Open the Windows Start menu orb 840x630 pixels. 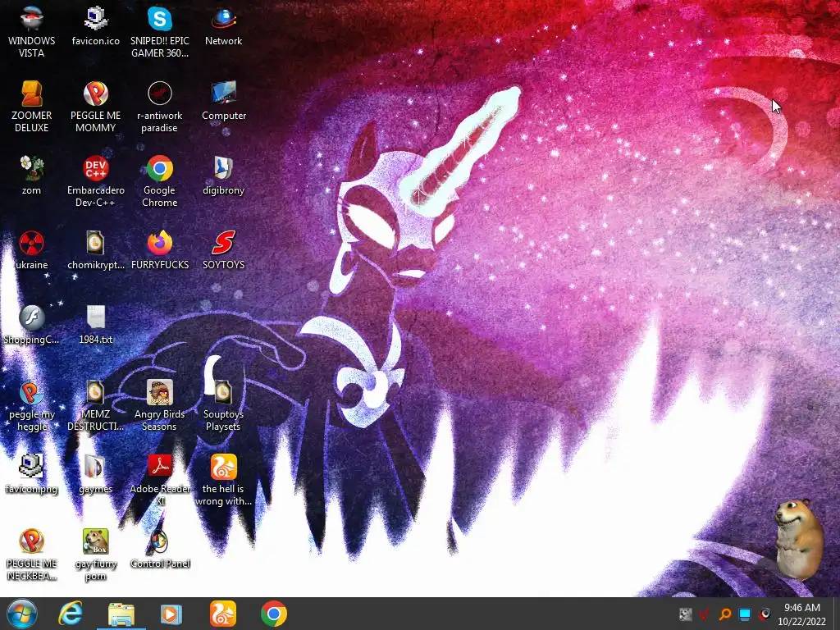pyautogui.click(x=22, y=614)
